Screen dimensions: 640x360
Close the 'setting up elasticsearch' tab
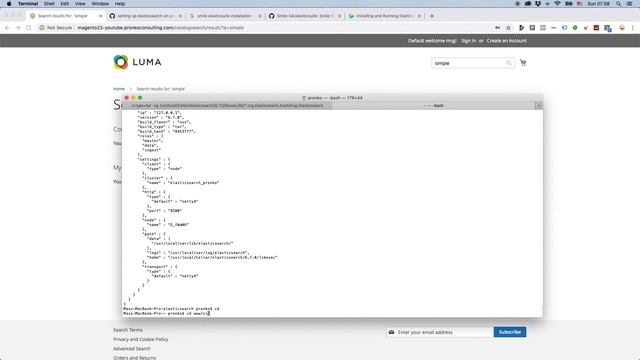[180, 16]
